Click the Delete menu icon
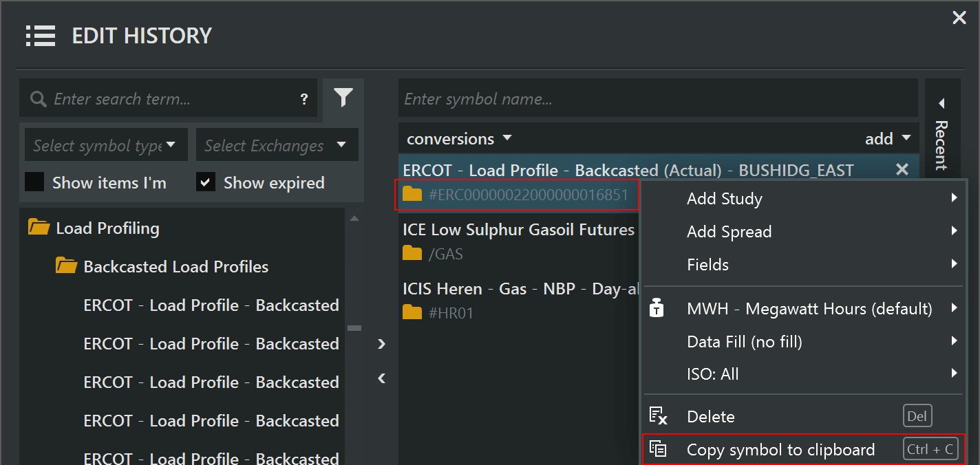The height and width of the screenshot is (465, 980). coord(658,416)
